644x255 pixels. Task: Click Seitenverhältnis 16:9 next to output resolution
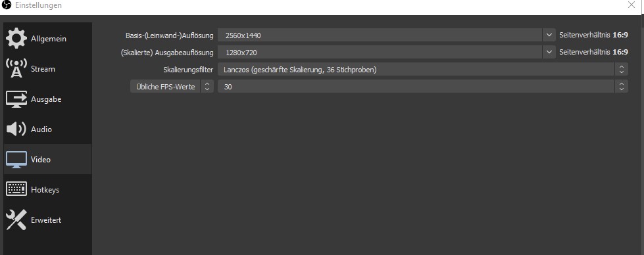pos(593,52)
